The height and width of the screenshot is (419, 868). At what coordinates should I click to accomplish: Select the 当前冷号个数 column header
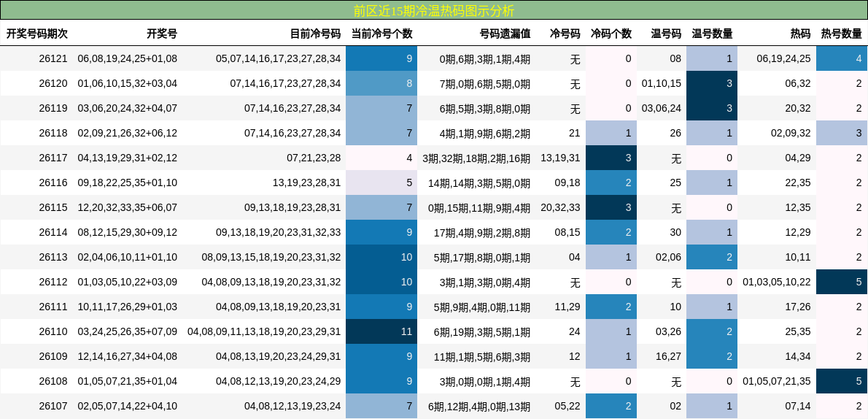pyautogui.click(x=382, y=34)
